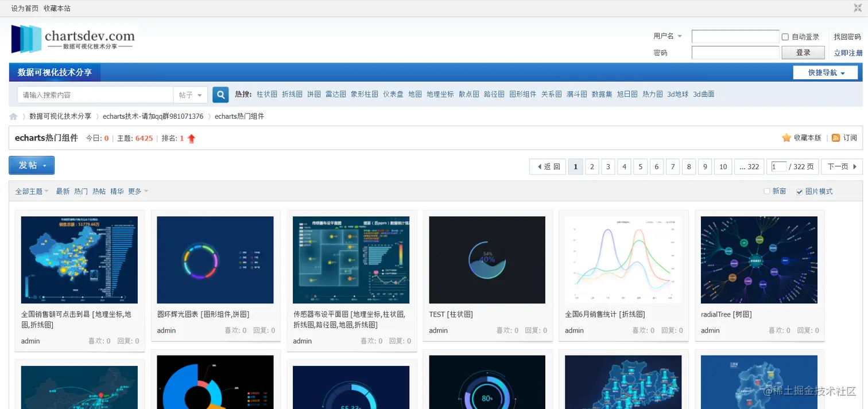Screen dimensions: 868x409
Task: Click hot search term 热力图
Action: pyautogui.click(x=653, y=94)
